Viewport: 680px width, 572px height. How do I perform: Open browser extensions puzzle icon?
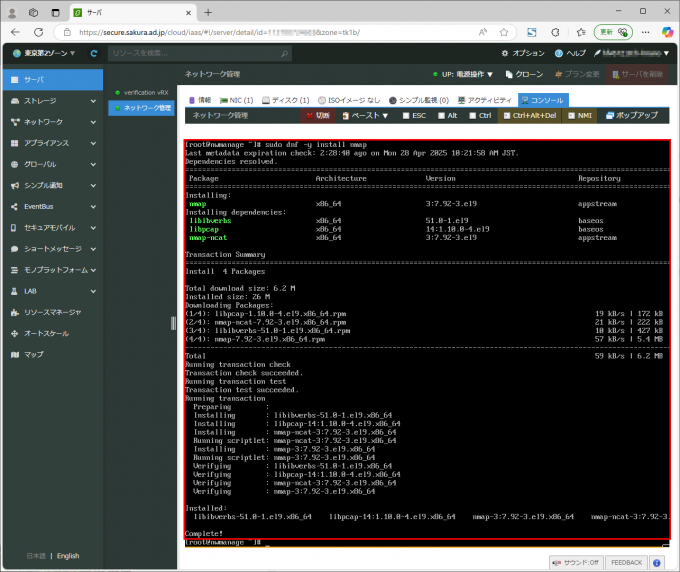(555, 32)
